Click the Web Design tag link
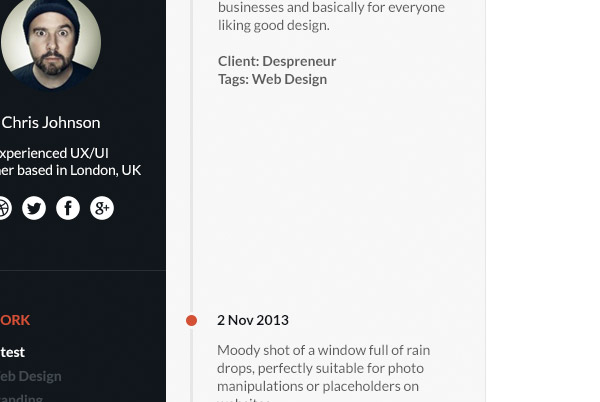Viewport: 600px width, 402px height. coord(289,79)
